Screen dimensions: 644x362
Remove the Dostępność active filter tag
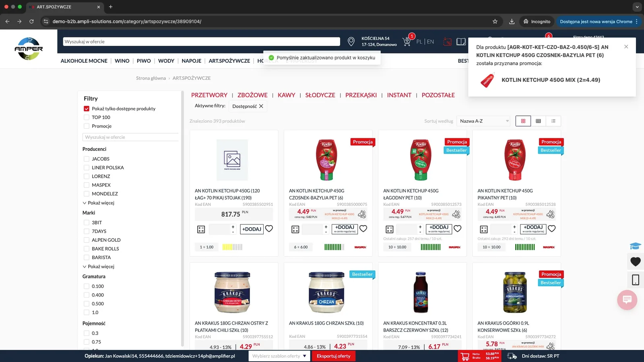[261, 106]
